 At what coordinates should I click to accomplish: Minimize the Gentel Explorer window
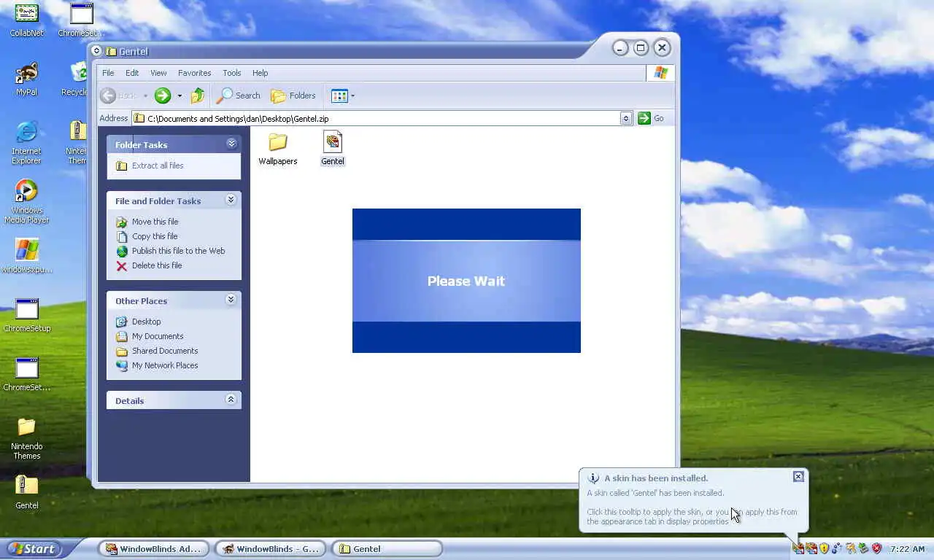(x=620, y=48)
